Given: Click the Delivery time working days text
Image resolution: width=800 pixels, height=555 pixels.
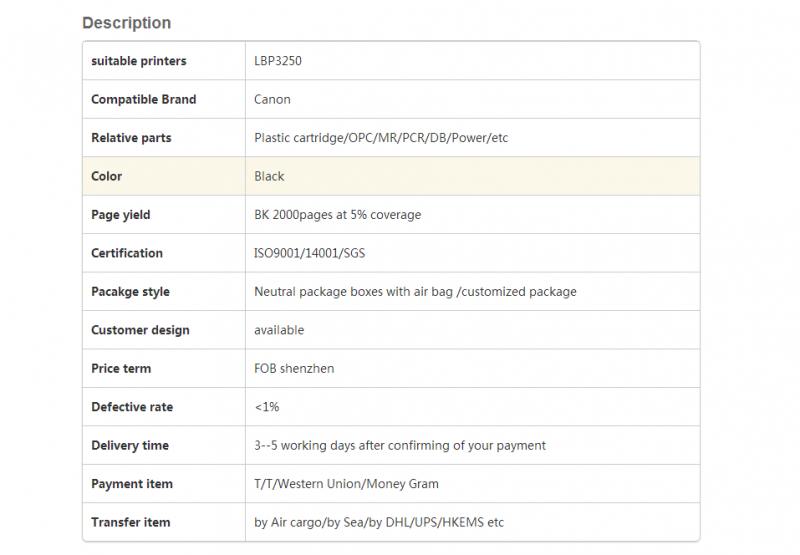Looking at the screenshot, I should point(400,445).
